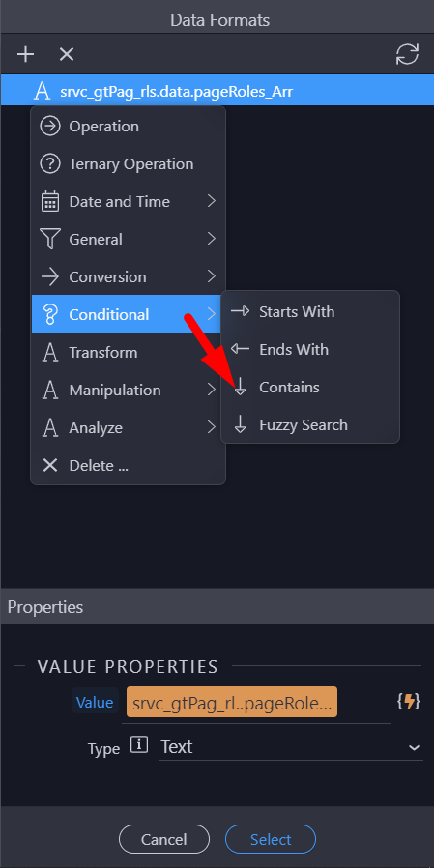Open the Type dropdown showing Text
Image resolution: width=434 pixels, height=868 pixels.
(x=291, y=747)
